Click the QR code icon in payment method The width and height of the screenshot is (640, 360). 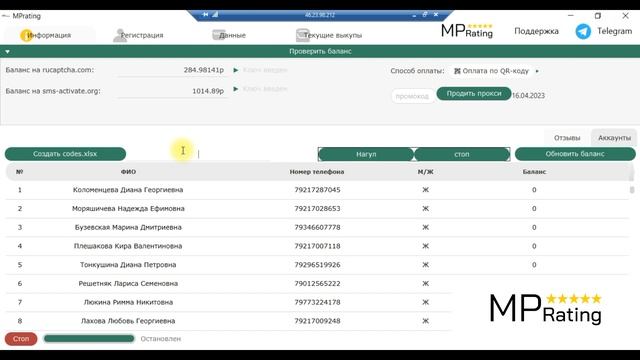457,71
